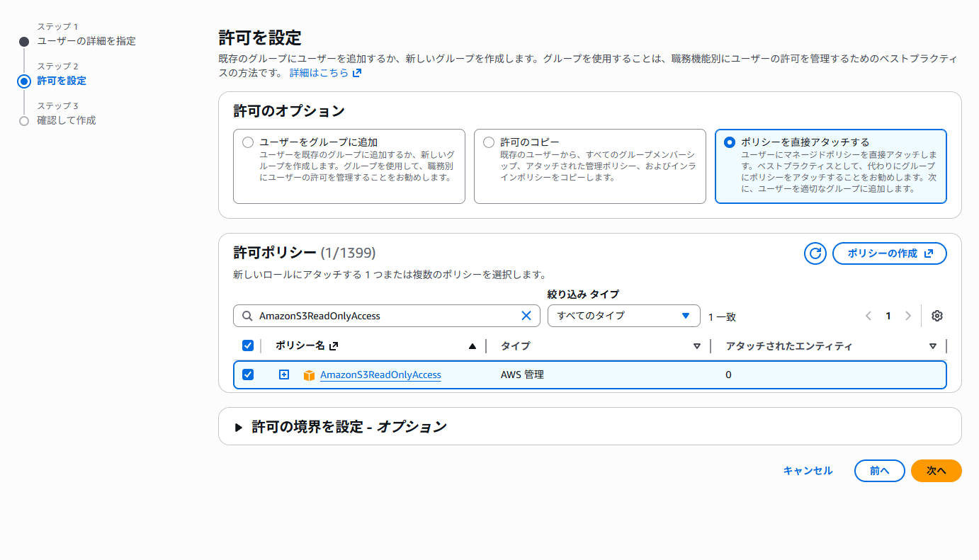
Task: Toggle the select-all header checkbox
Action: [x=248, y=345]
